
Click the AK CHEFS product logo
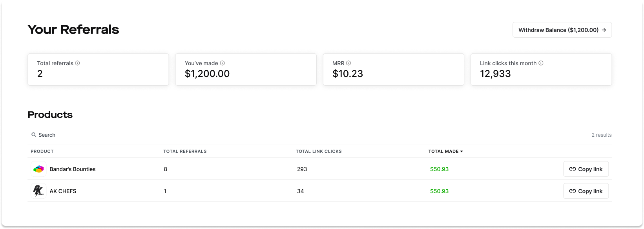tap(38, 191)
